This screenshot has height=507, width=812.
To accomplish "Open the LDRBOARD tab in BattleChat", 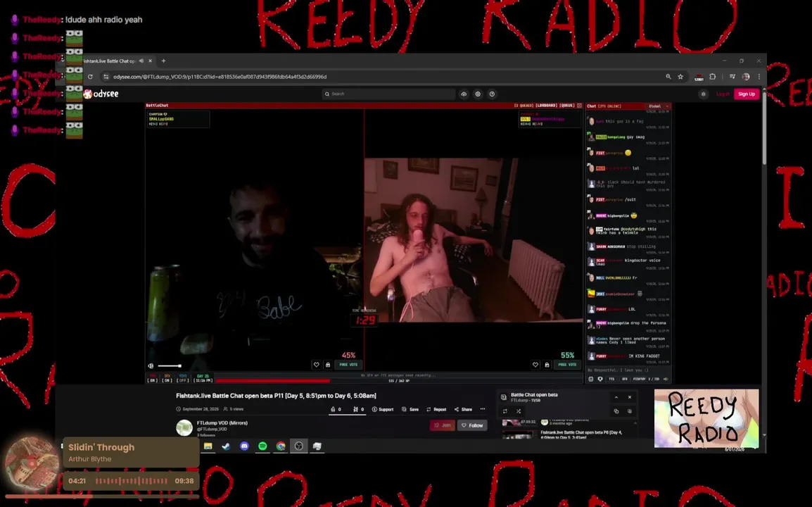I will tap(546, 105).
